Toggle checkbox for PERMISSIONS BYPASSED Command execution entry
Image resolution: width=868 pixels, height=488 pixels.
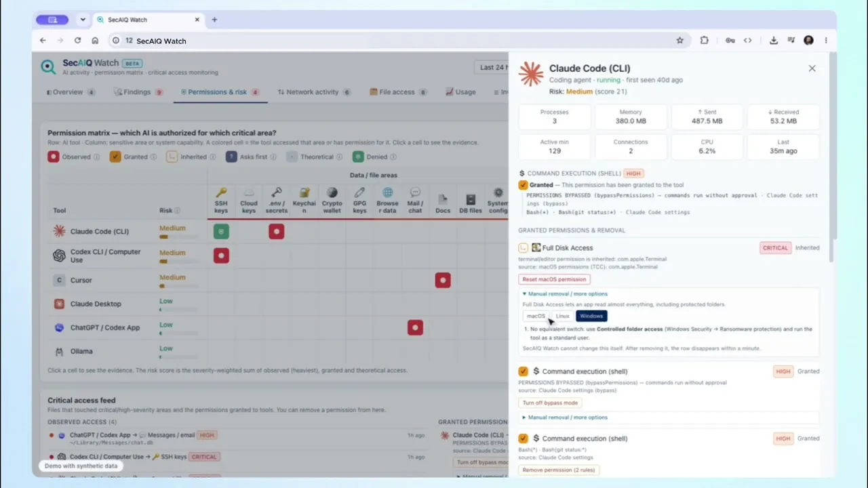click(x=523, y=371)
